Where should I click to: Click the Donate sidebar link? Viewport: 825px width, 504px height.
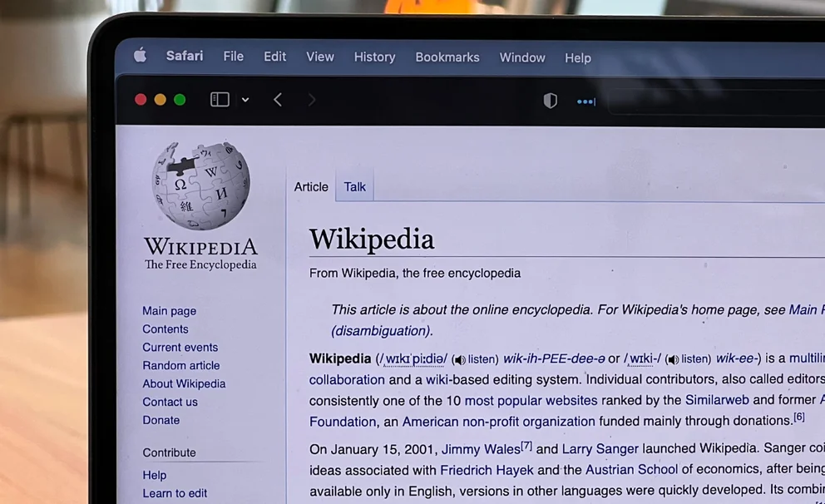pos(161,420)
